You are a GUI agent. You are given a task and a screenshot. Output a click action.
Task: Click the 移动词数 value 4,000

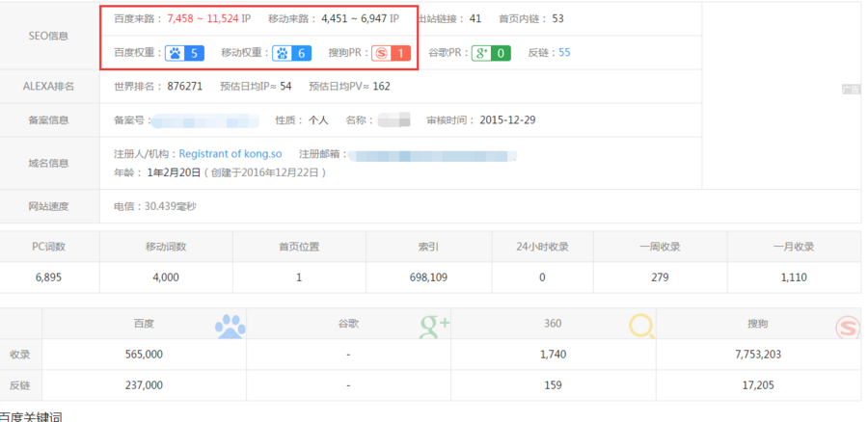click(166, 277)
